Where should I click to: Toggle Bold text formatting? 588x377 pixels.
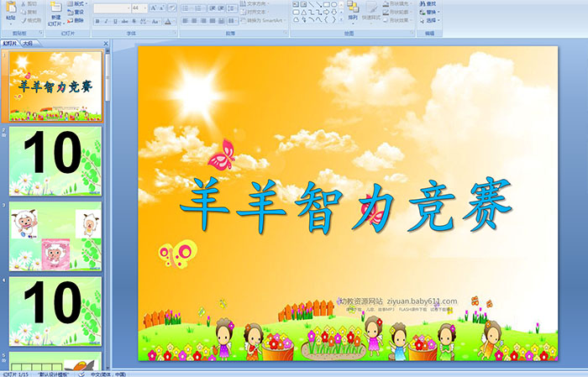(97, 20)
